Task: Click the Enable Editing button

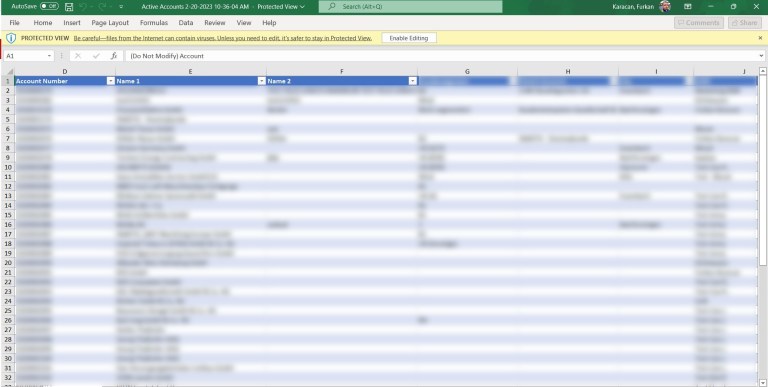Action: coord(409,38)
